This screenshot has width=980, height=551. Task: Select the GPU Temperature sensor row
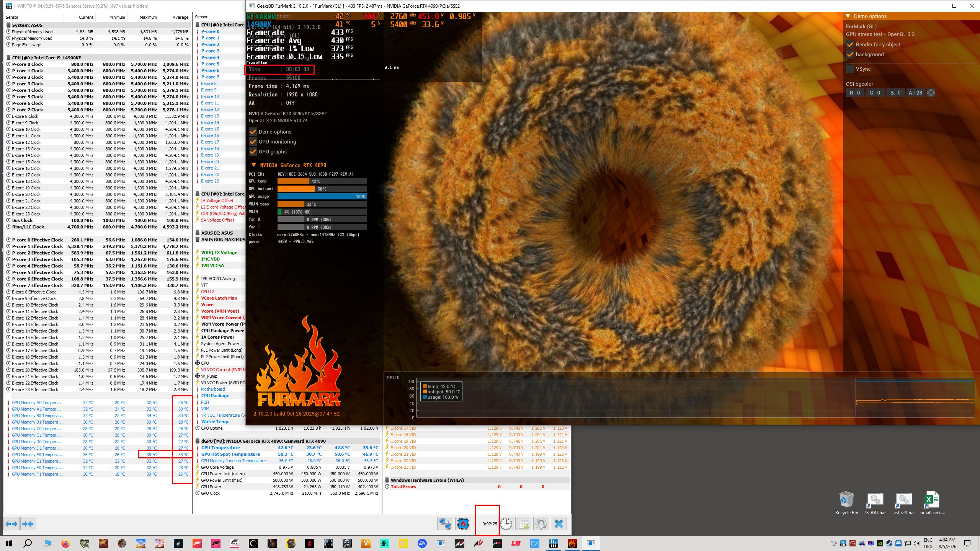point(287,448)
